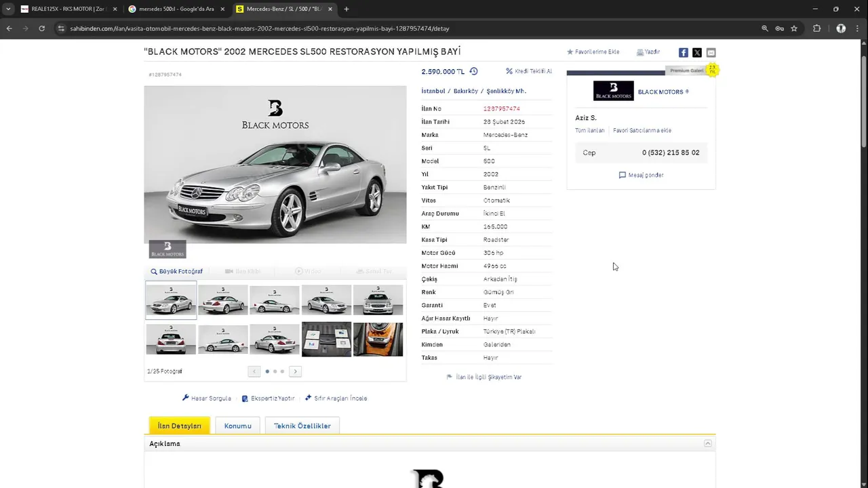Share listing on X icon
The image size is (868, 488).
697,52
